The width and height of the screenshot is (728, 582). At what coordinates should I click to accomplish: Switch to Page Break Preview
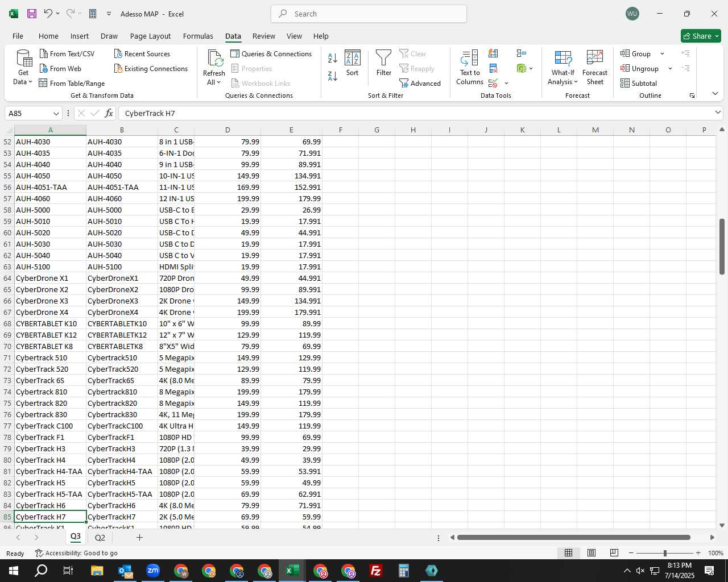coord(614,553)
